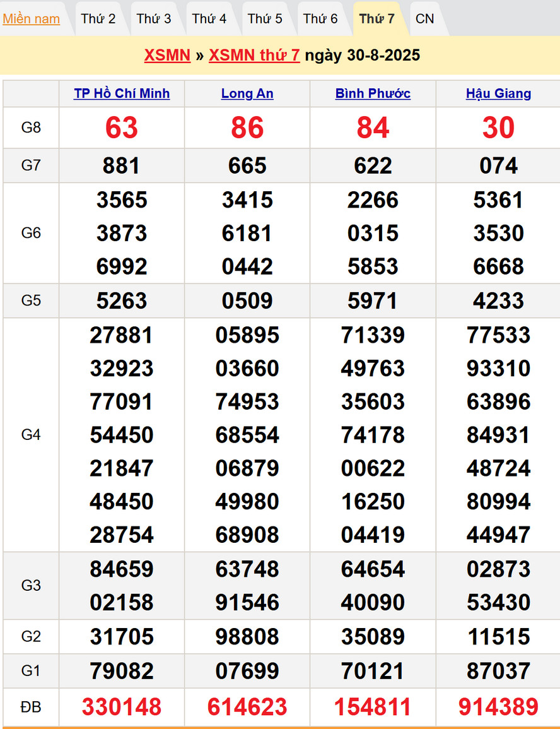Select Bình Phước G8 number 84
Screen dimensions: 560x729
pos(373,128)
